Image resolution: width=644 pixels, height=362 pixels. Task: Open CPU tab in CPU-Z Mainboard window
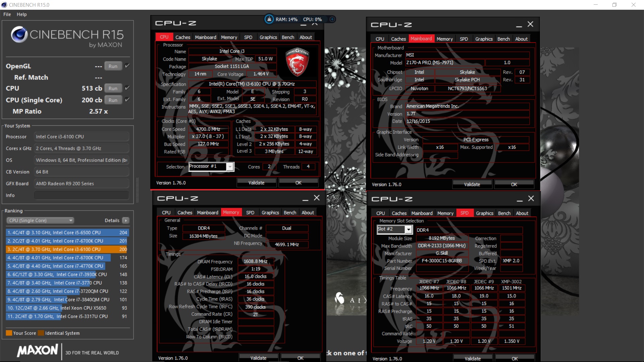[x=380, y=39]
